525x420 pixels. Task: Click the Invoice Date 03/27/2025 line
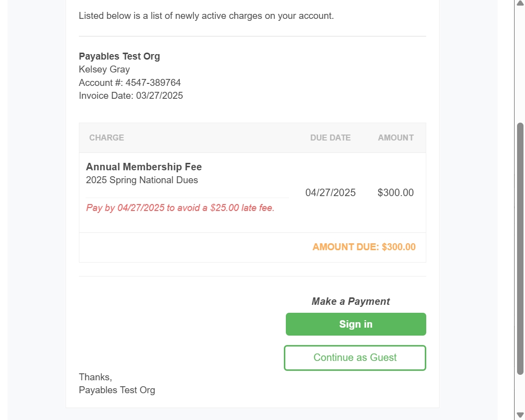coord(131,96)
